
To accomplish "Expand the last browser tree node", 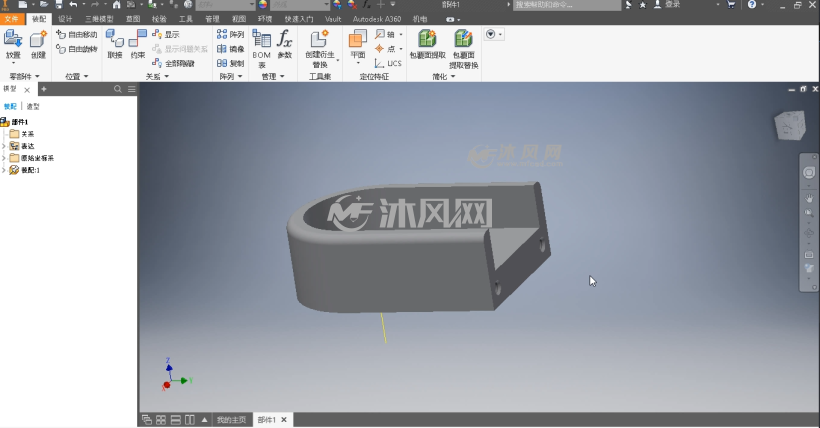I will [4, 170].
